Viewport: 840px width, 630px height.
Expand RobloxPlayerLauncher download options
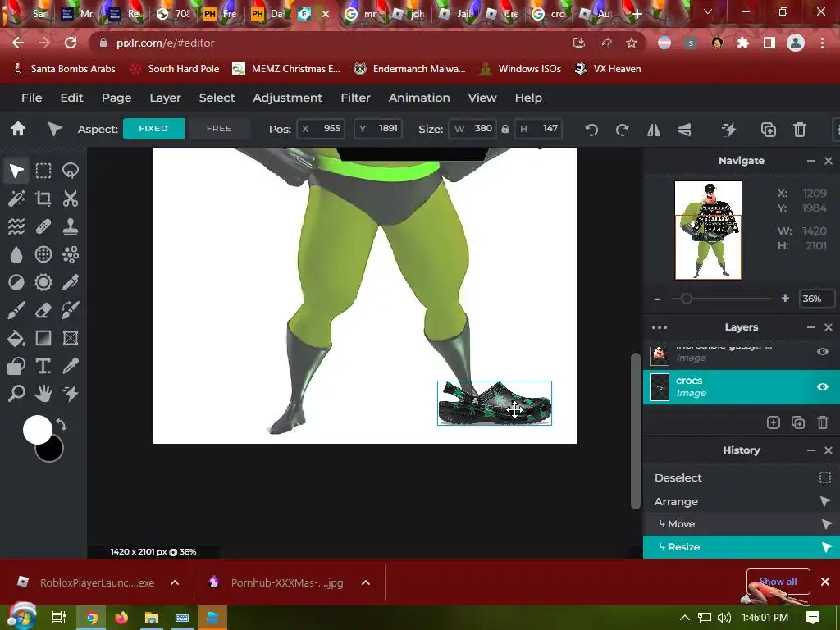[175, 582]
